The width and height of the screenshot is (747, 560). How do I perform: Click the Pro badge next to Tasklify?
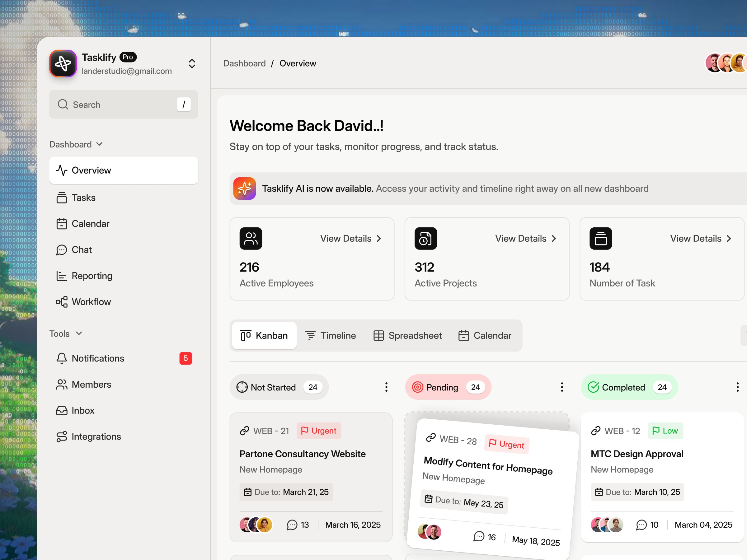(x=128, y=57)
